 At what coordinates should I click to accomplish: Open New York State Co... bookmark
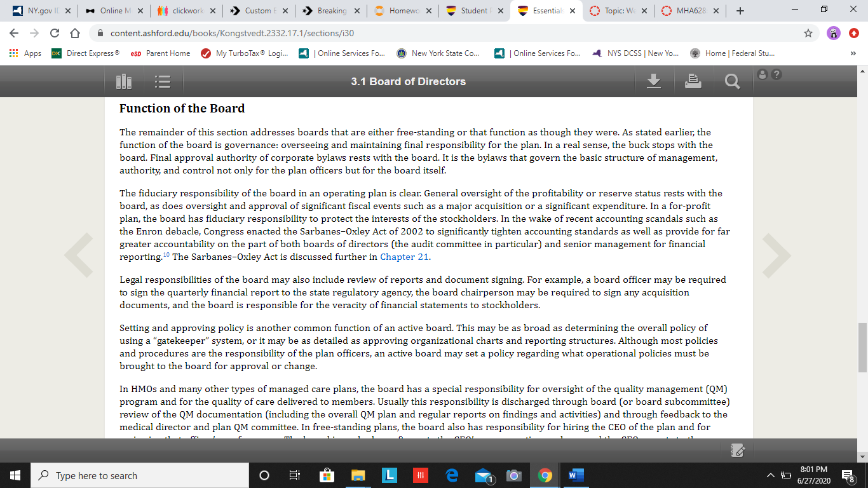tap(438, 53)
